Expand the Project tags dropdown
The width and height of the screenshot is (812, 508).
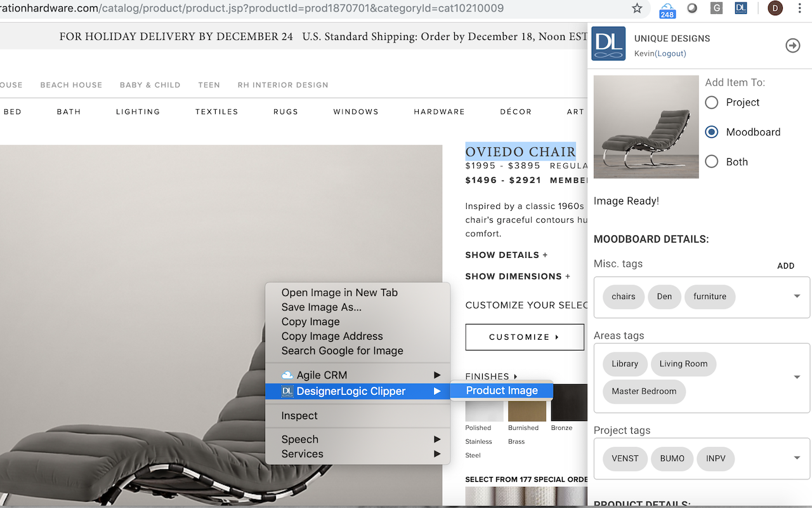click(x=797, y=457)
